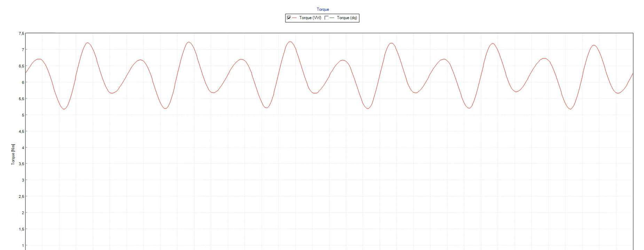Enable the Torque (dq) series checkbox
The height and width of the screenshot is (250, 644).
tap(327, 18)
